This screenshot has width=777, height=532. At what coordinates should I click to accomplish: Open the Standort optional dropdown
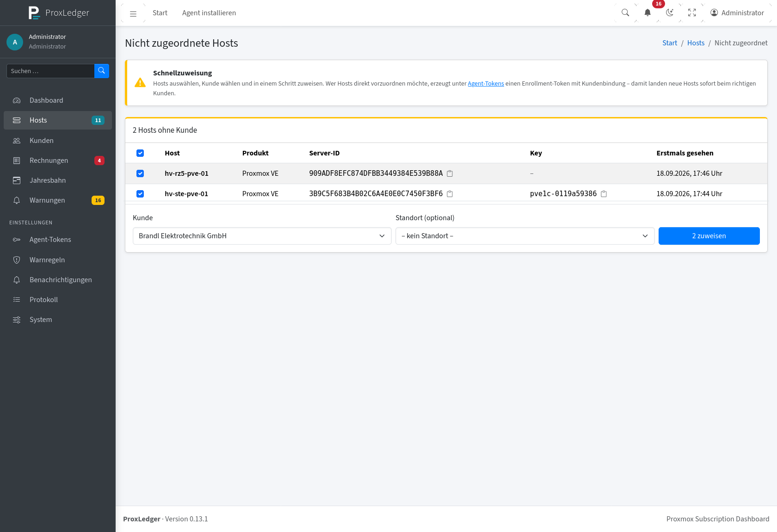525,236
